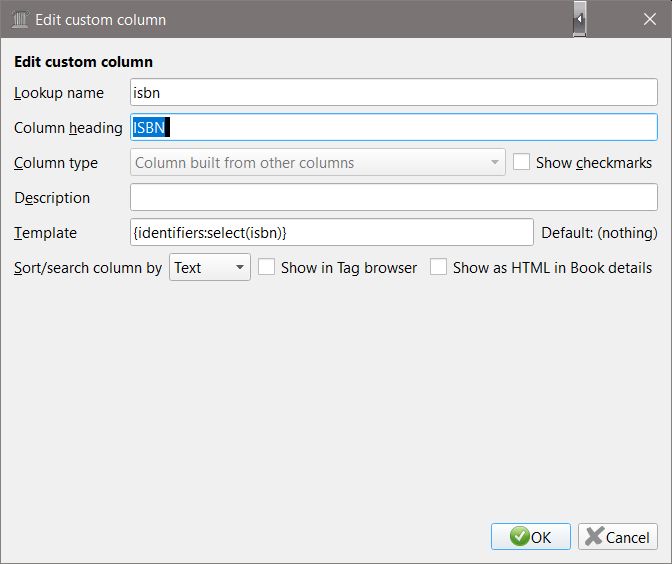
Task: Close the Edit custom column dialog
Action: [x=648, y=19]
